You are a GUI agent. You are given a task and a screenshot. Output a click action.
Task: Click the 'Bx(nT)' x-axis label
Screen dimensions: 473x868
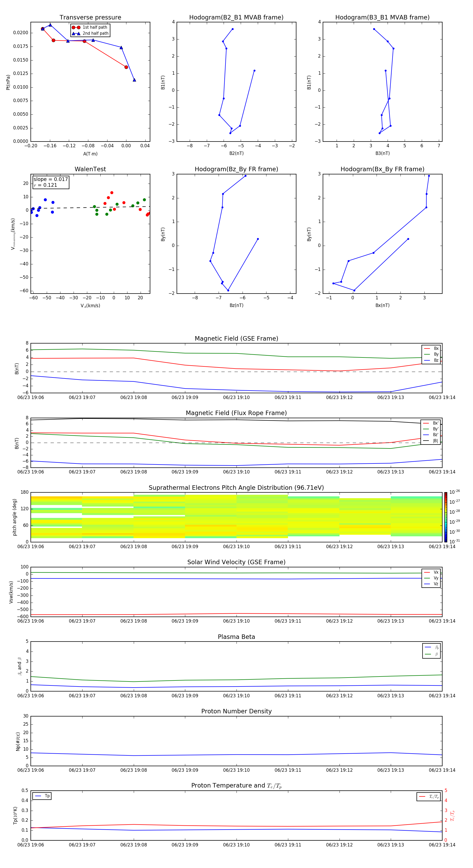coord(382,305)
